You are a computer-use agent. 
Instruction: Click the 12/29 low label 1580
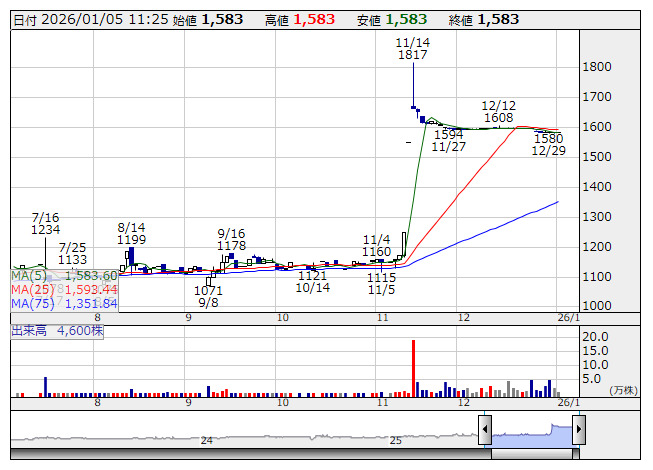548,139
